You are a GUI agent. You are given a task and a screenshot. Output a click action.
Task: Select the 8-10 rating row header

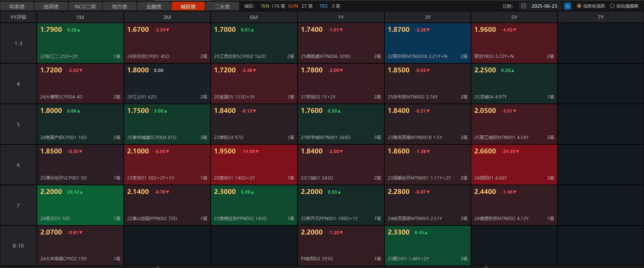[x=18, y=246]
